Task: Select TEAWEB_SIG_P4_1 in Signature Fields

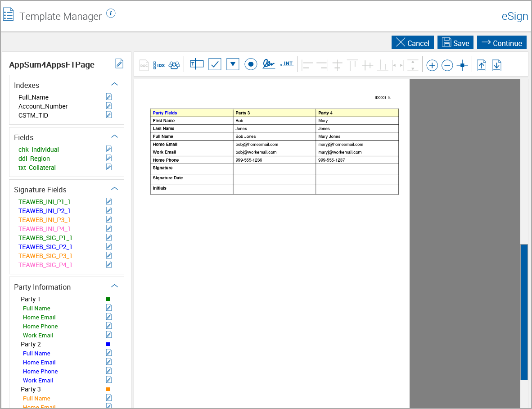Action: 45,265
